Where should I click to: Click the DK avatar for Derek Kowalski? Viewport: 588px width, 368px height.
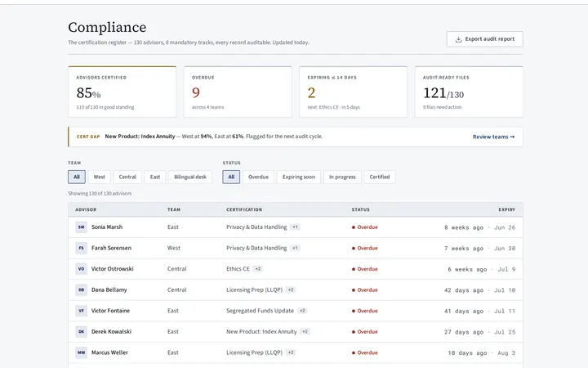click(82, 331)
